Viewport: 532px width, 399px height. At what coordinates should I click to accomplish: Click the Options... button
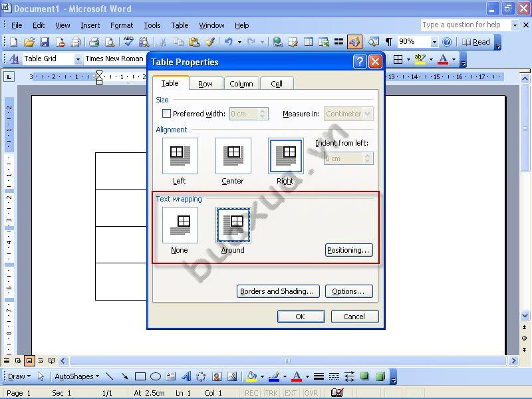pos(348,291)
